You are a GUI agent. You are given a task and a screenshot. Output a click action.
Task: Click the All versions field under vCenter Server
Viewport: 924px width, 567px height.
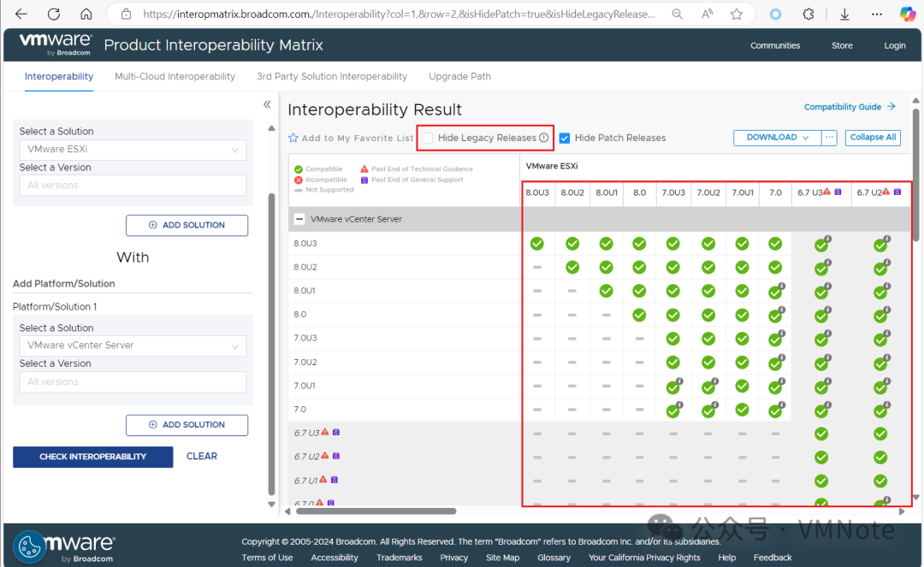[x=133, y=382]
